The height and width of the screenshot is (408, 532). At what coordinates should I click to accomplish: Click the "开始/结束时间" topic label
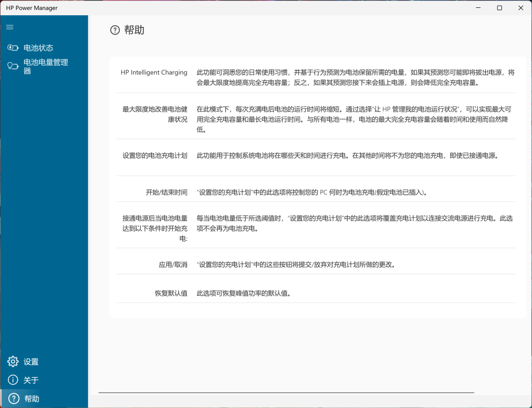[166, 192]
